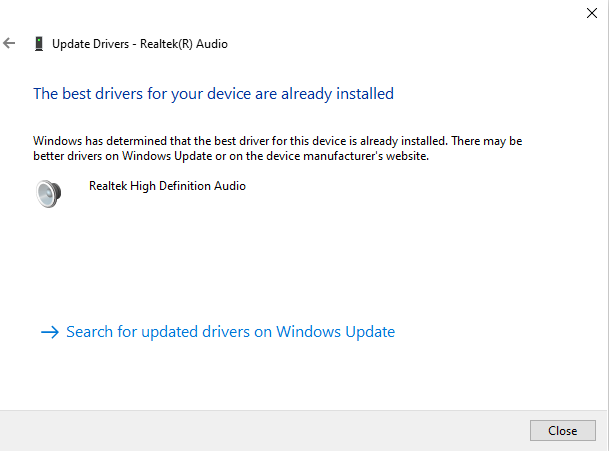Click the line starting better drivers on
609x451 pixels.
click(231, 156)
